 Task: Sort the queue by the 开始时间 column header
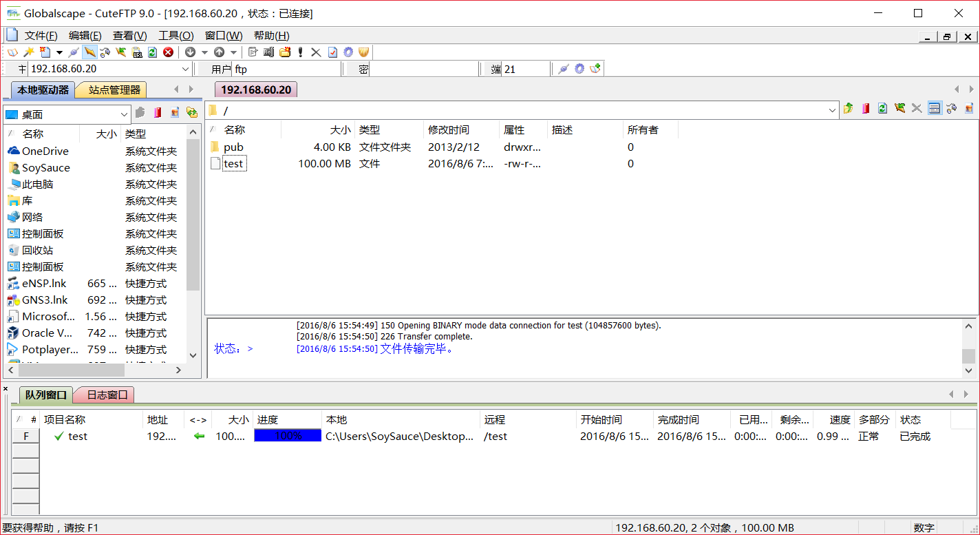coord(615,419)
